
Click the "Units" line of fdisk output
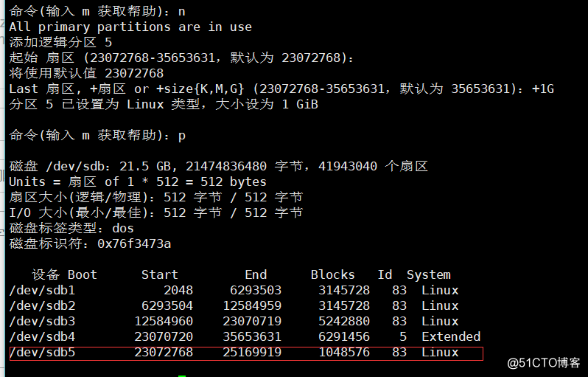(x=138, y=181)
